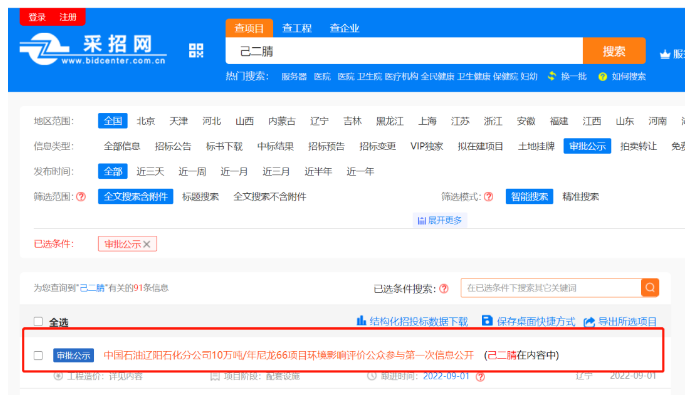Remove the 审批公示 selected filter tag
This screenshot has height=404, width=693.
[x=147, y=244]
